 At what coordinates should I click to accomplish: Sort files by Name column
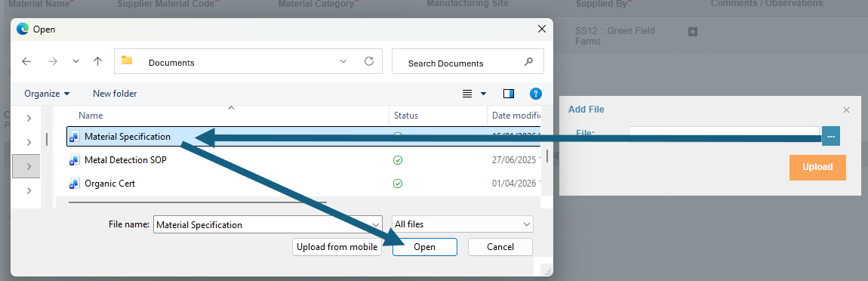(91, 116)
